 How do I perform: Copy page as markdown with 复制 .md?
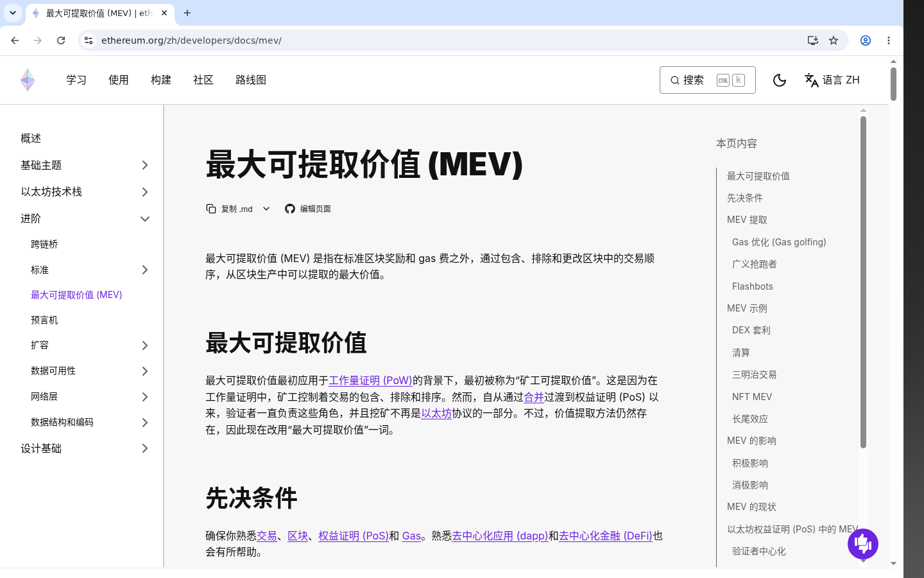pyautogui.click(x=229, y=209)
